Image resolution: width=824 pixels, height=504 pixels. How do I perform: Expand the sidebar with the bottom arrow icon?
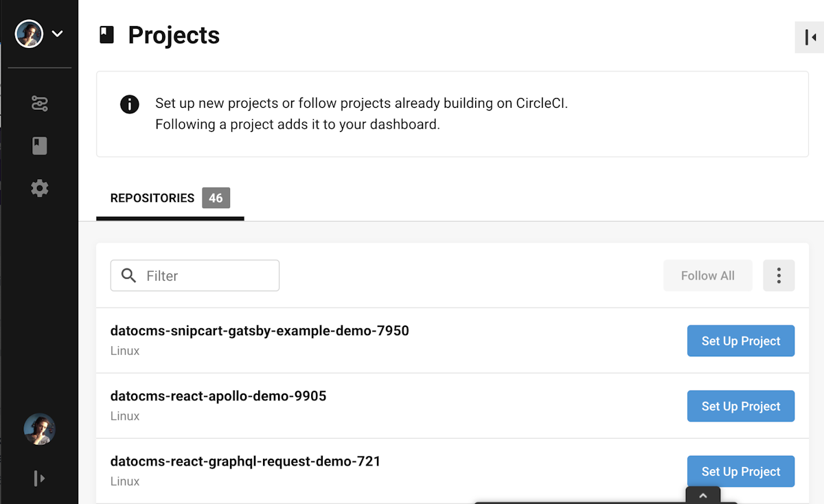pyautogui.click(x=39, y=478)
